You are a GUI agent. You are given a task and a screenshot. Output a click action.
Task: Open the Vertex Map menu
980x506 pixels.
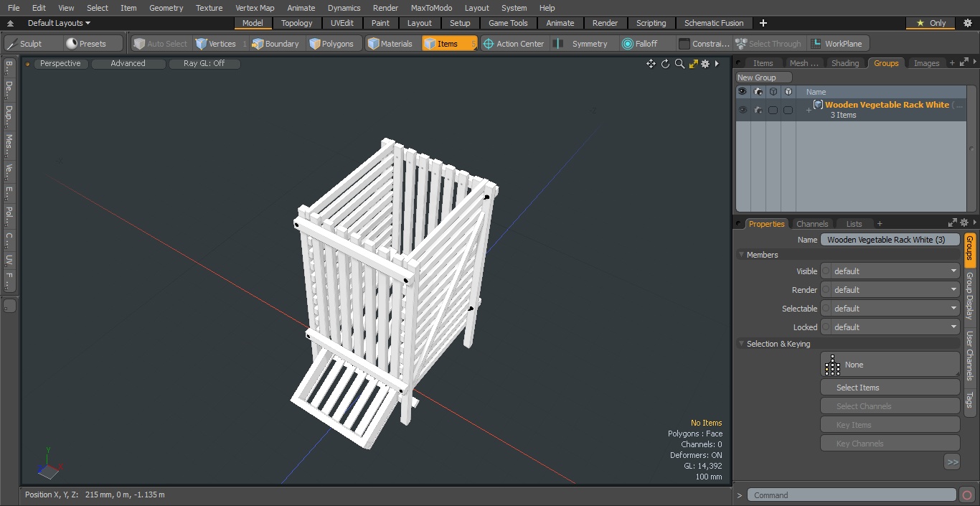[255, 8]
